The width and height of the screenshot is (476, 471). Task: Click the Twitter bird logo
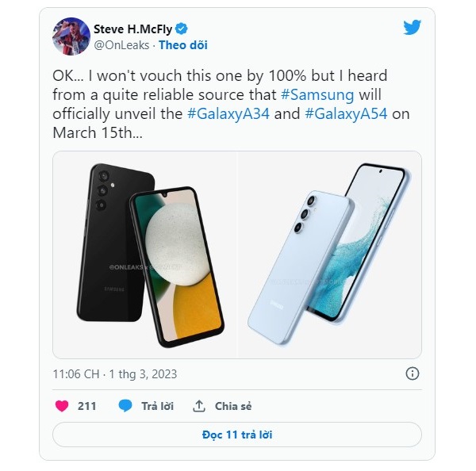coord(412,27)
